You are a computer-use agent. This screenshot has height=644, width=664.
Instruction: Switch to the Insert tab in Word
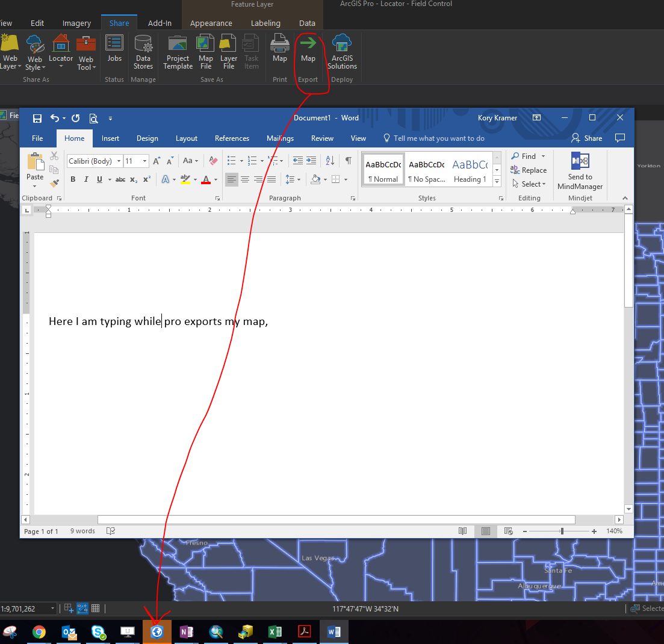pos(110,138)
